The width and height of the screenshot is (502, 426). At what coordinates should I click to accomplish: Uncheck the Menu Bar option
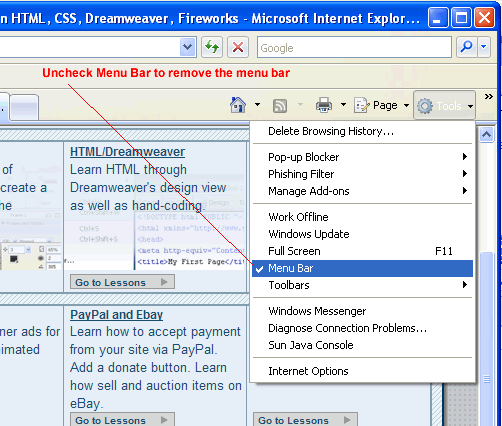(363, 268)
